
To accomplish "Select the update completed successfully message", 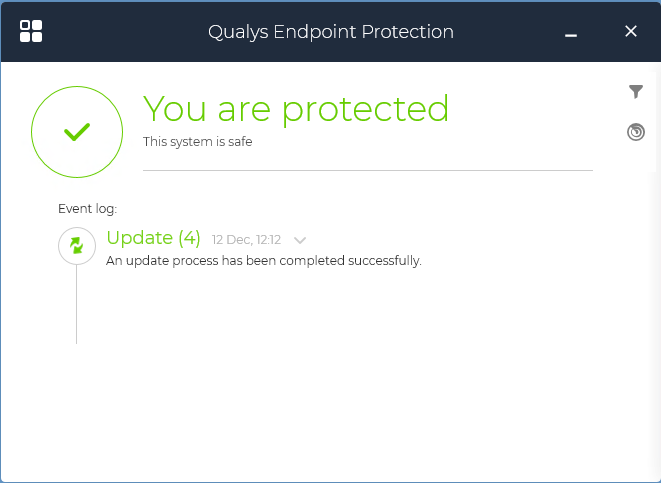I will pos(264,261).
